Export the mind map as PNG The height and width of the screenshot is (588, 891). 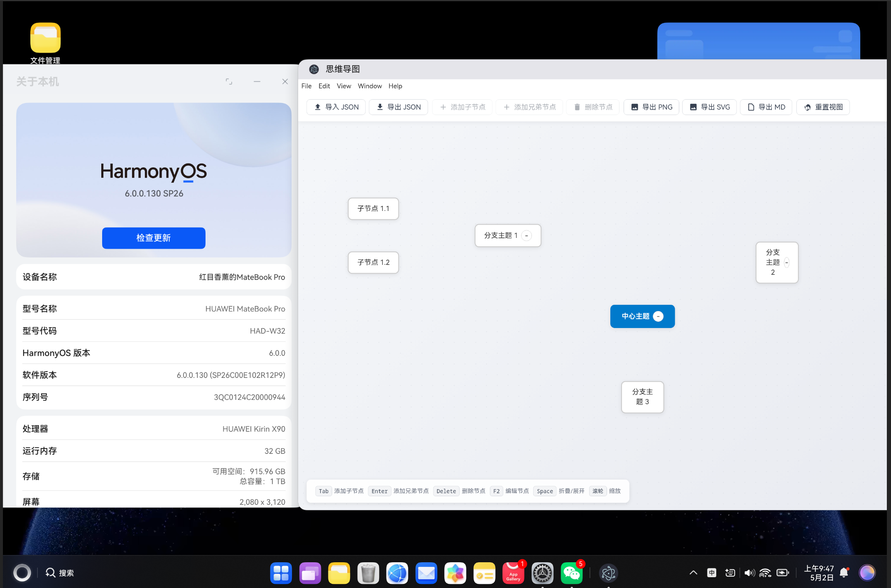pos(651,107)
